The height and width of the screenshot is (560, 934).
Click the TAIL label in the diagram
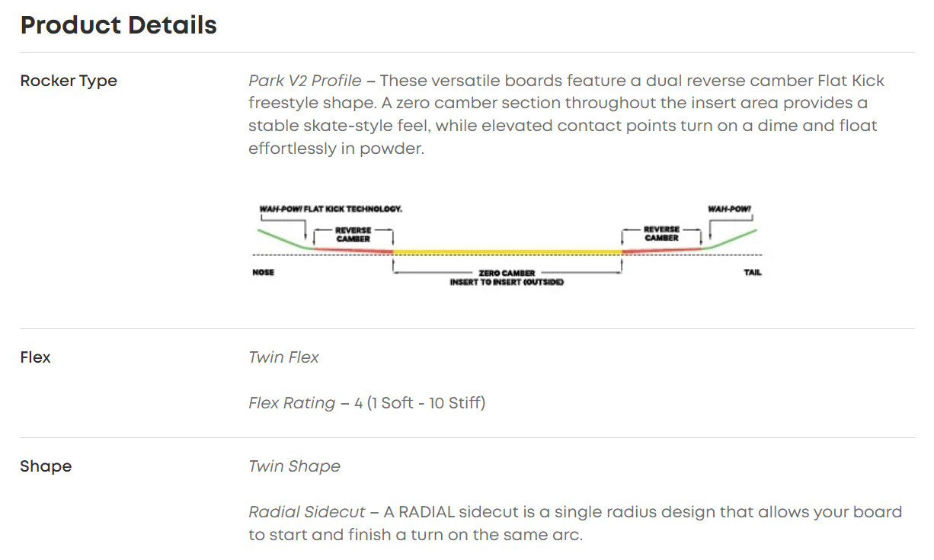(x=751, y=272)
